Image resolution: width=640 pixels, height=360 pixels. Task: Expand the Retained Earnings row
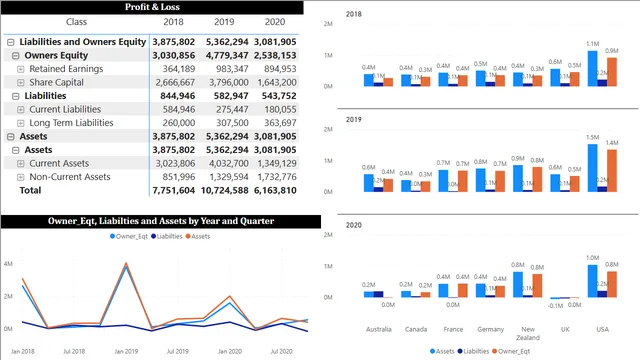point(20,69)
